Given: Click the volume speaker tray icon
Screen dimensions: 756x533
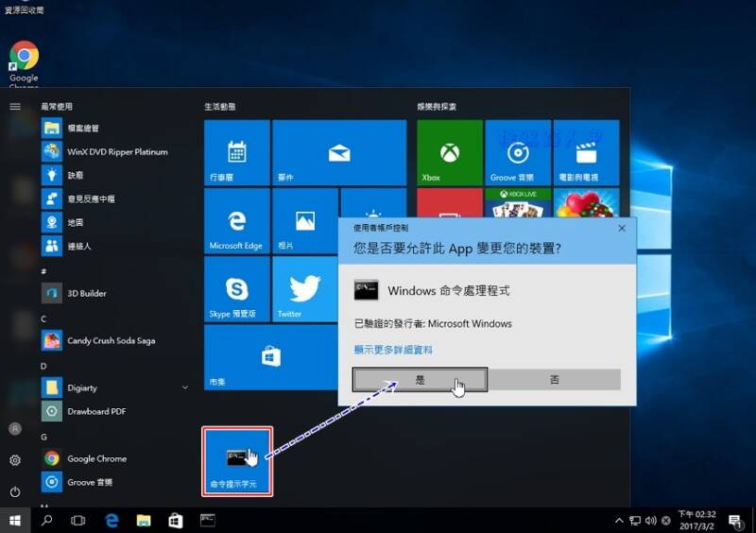Looking at the screenshot, I should 650,521.
